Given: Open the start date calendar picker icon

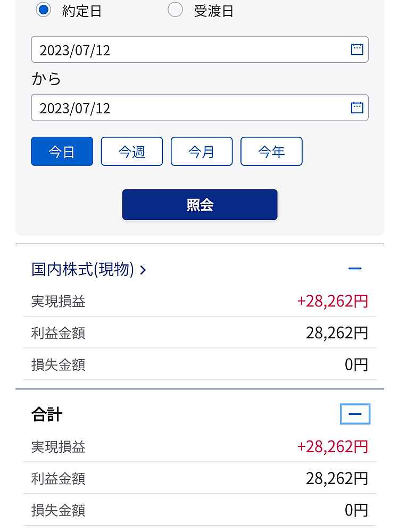Looking at the screenshot, I should (357, 49).
